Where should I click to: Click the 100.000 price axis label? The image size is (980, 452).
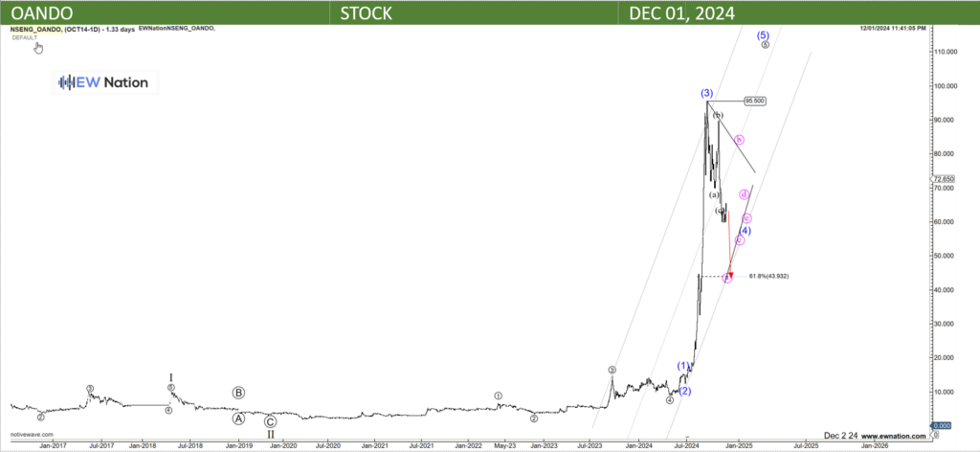point(945,86)
